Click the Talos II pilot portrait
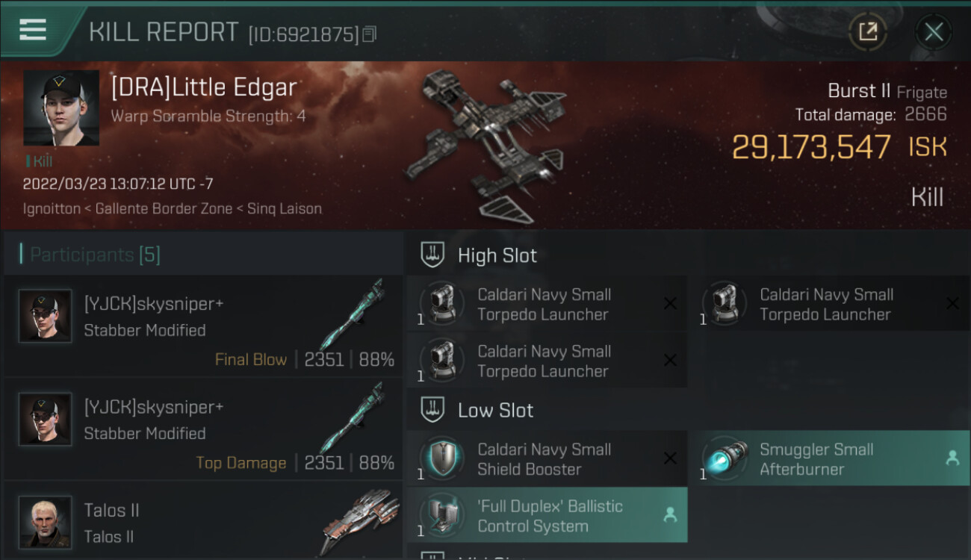The image size is (971, 560). coord(46,522)
